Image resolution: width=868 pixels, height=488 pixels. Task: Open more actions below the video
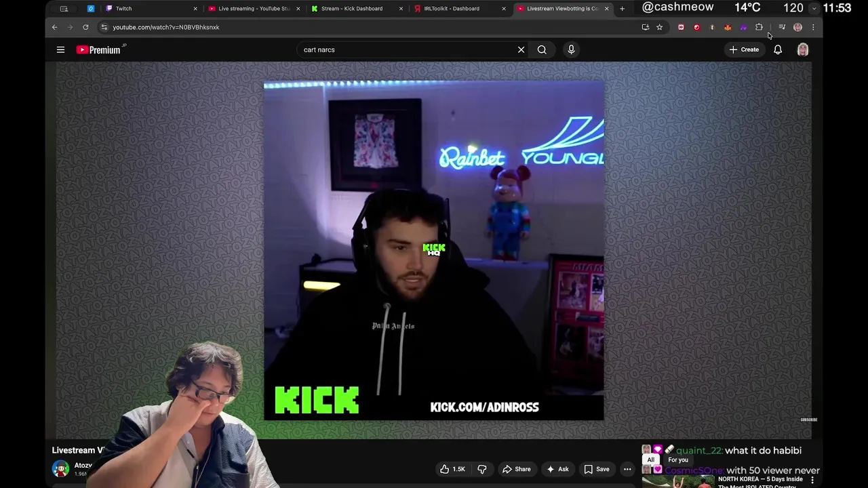(x=627, y=469)
